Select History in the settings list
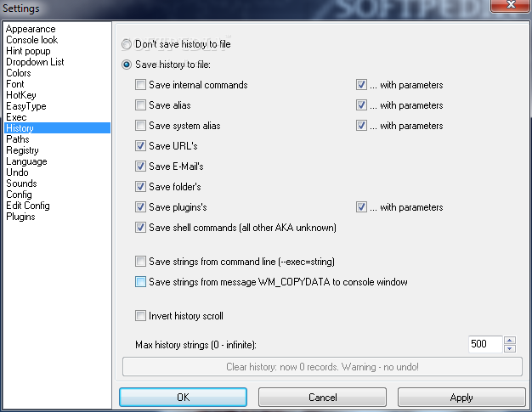This screenshot has height=412, width=532. tap(57, 127)
